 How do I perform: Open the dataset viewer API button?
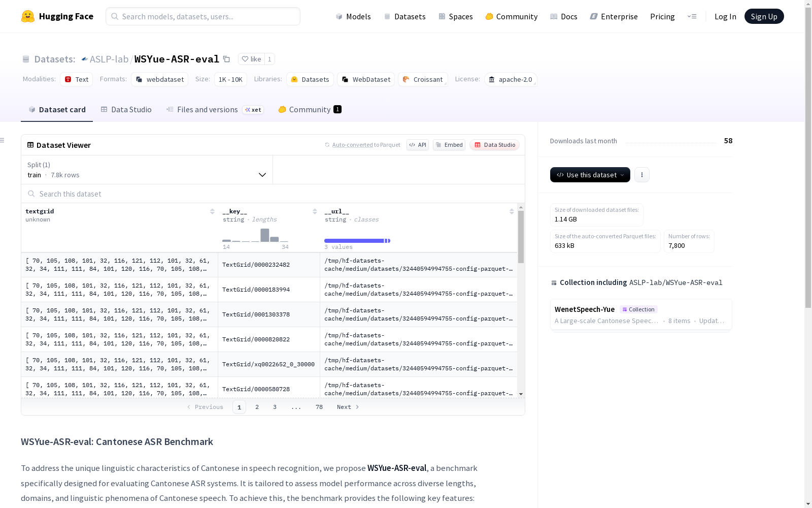tap(418, 145)
